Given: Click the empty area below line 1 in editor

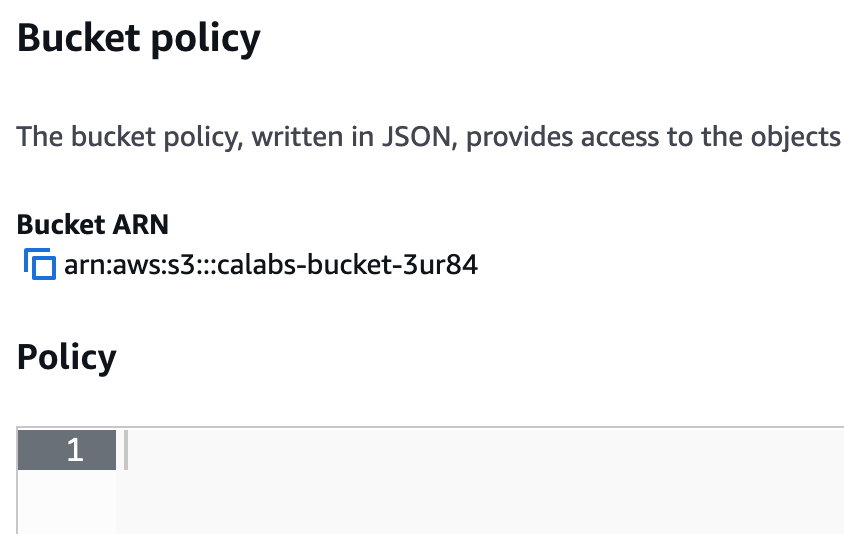Looking at the screenshot, I should 480,502.
